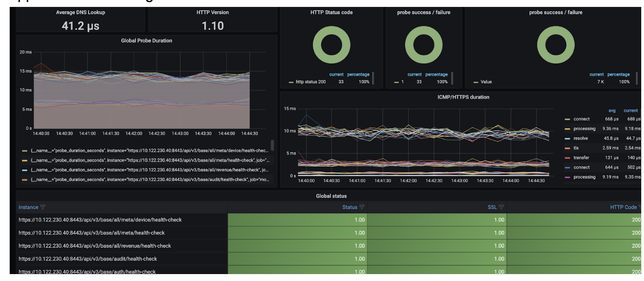The image size is (644, 281).
Task: Click the 2.59 ms tls average value
Action: tap(611, 148)
